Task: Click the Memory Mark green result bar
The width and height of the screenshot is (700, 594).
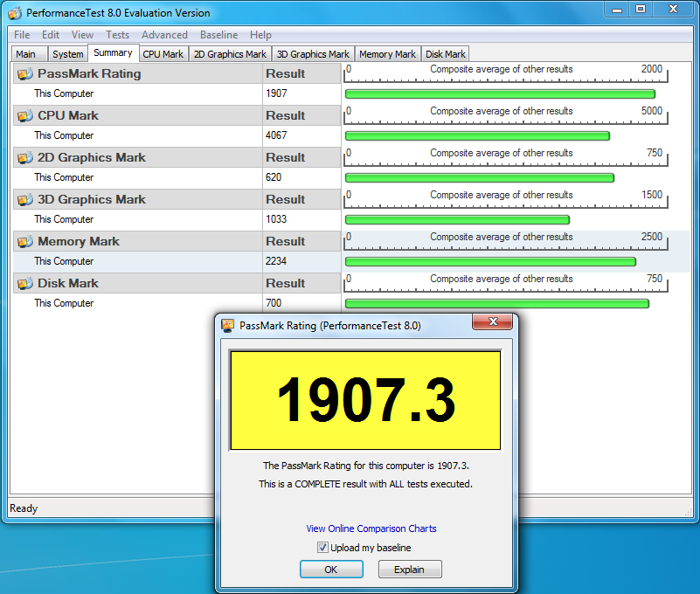Action: click(490, 262)
